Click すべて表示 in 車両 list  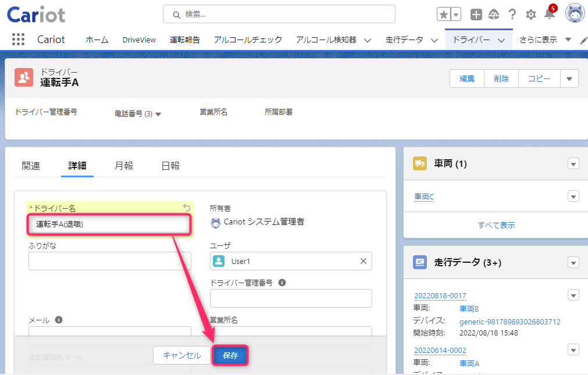[x=497, y=225]
